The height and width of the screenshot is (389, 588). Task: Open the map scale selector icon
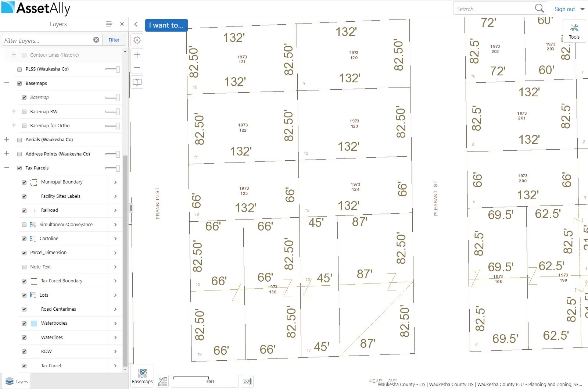coord(247,381)
